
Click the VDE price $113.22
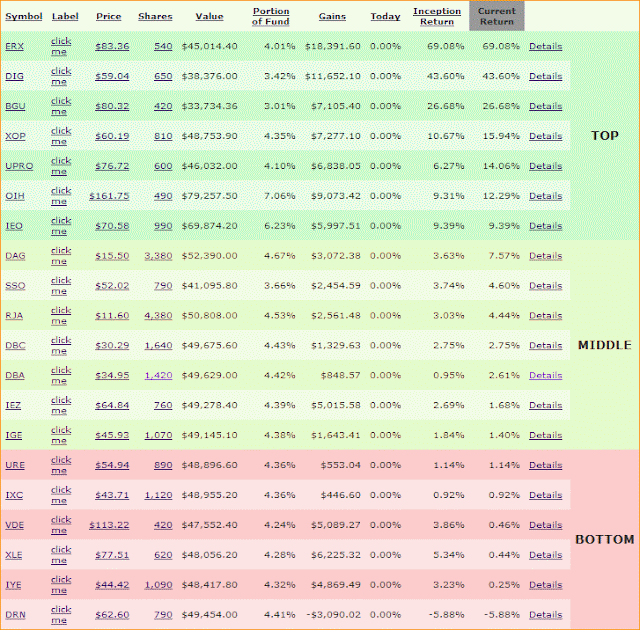tap(109, 525)
